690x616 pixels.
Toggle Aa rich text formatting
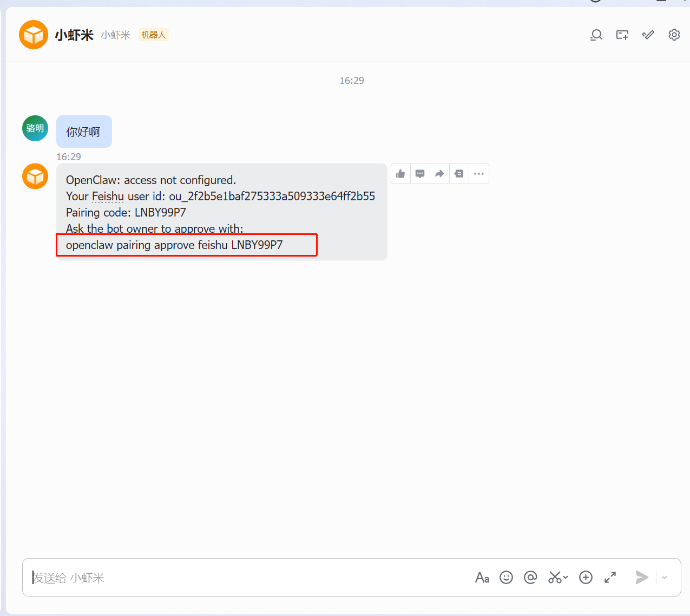click(482, 578)
